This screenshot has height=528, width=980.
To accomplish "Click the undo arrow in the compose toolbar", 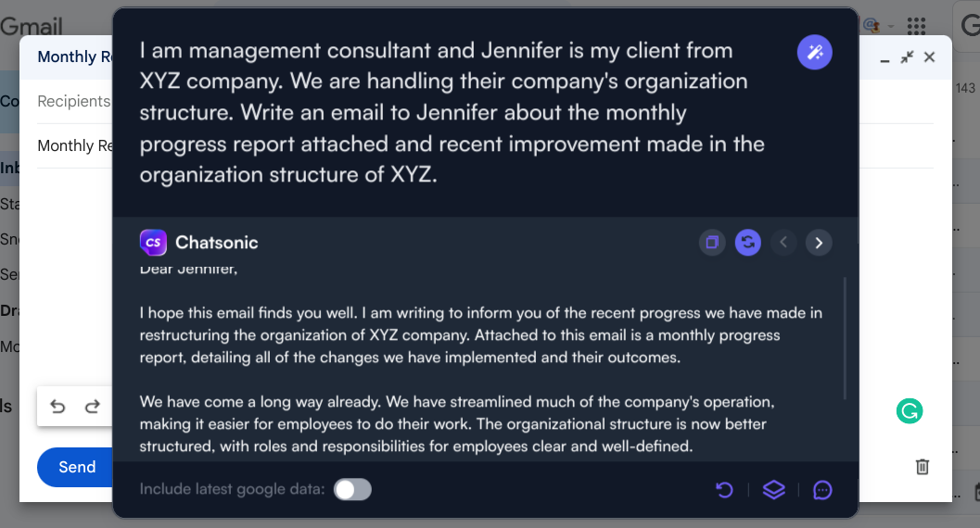I will (x=57, y=407).
